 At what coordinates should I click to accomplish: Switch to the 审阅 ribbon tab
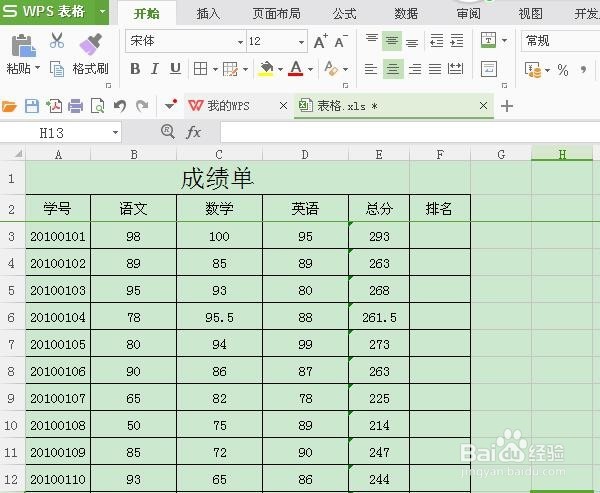click(x=468, y=14)
